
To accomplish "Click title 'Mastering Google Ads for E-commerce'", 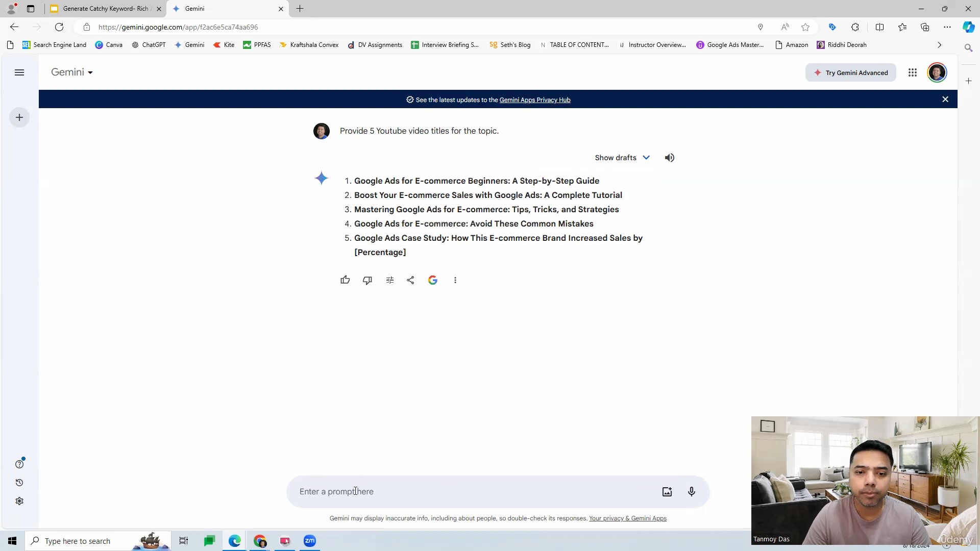I will pos(486,210).
